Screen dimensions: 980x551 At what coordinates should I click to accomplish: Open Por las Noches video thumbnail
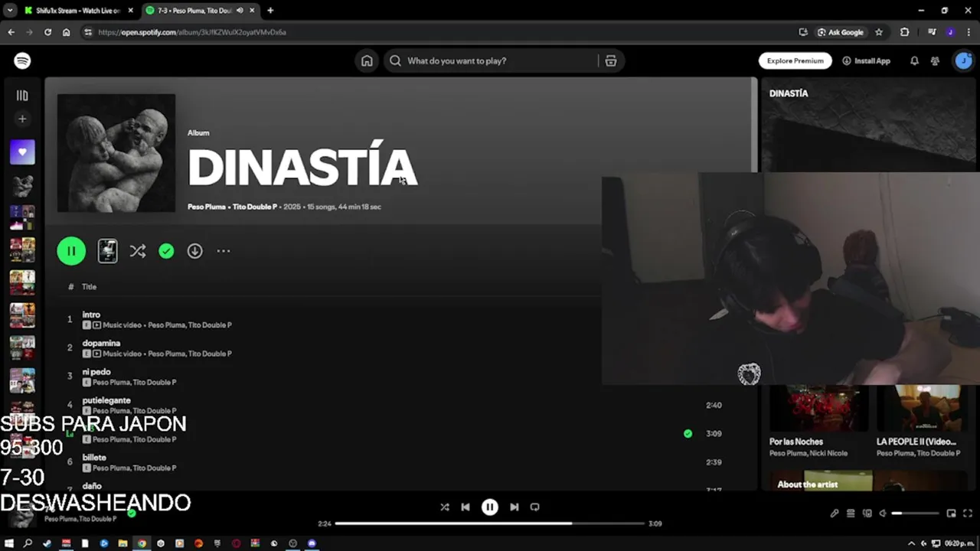tap(818, 408)
